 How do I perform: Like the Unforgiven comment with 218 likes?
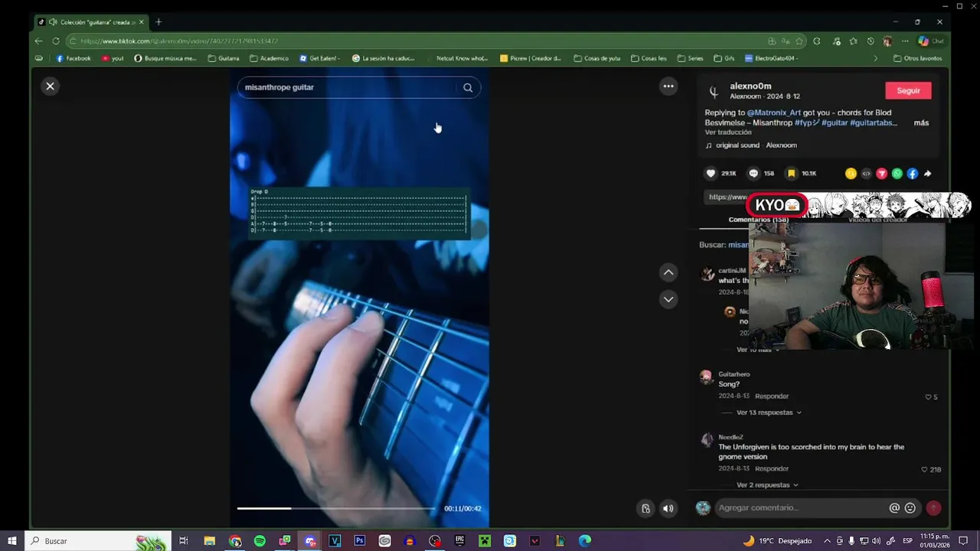[925, 469]
